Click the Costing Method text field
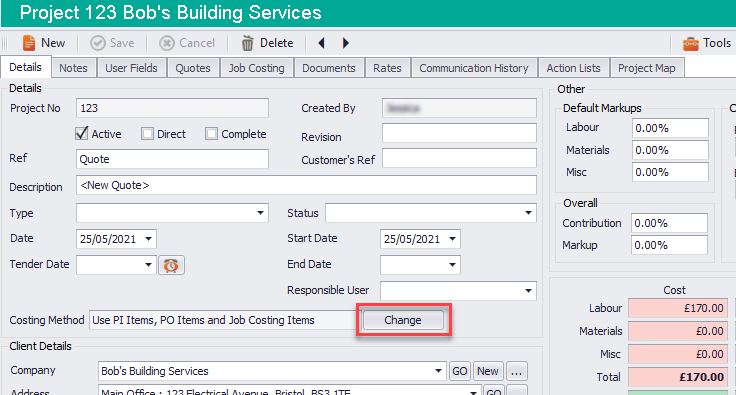 [x=225, y=320]
